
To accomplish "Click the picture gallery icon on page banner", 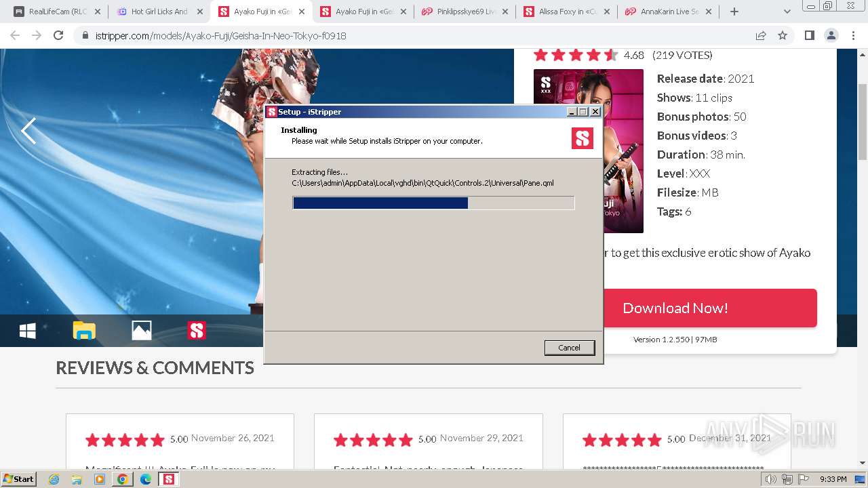I will (x=141, y=331).
